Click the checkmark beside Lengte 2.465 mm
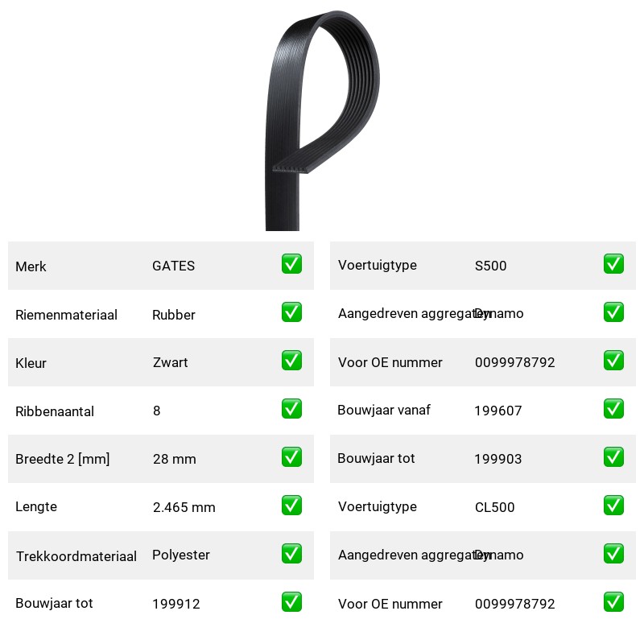Viewport: 644px width, 644px height. click(291, 506)
